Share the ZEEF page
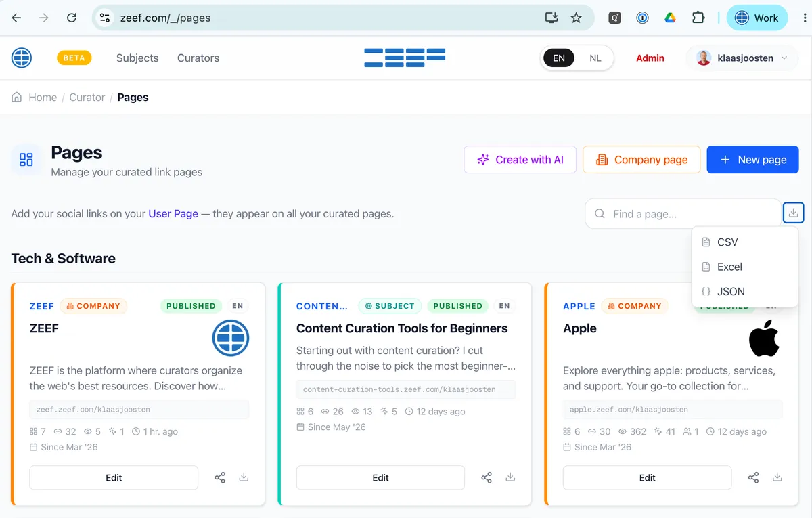The width and height of the screenshot is (812, 518). click(x=220, y=478)
